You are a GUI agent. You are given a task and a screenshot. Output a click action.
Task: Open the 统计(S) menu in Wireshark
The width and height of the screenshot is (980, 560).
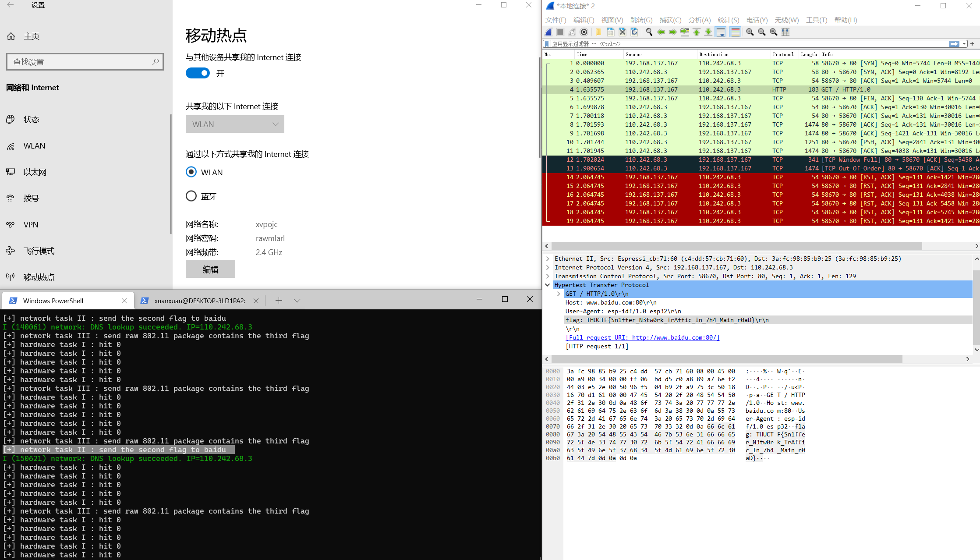728,20
